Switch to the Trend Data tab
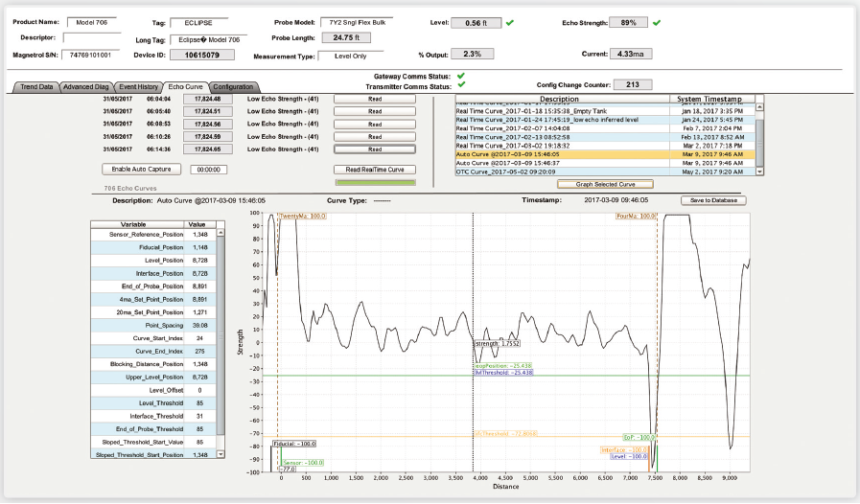Image resolution: width=860 pixels, height=504 pixels. [x=34, y=87]
